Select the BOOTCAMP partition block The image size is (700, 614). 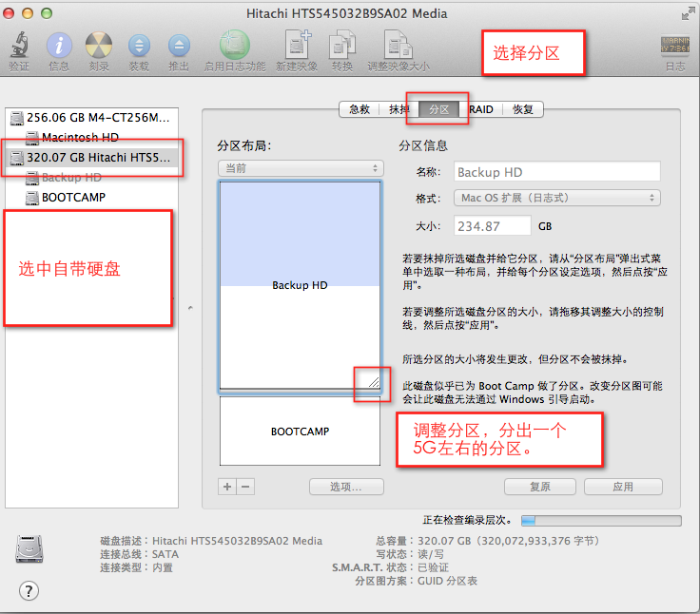point(300,432)
